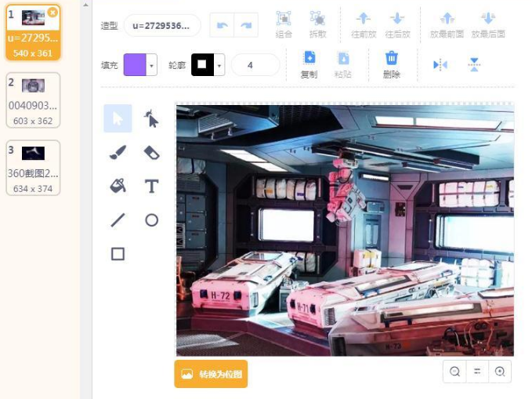The image size is (532, 399).
Task: Select the Line tool
Action: (x=118, y=220)
